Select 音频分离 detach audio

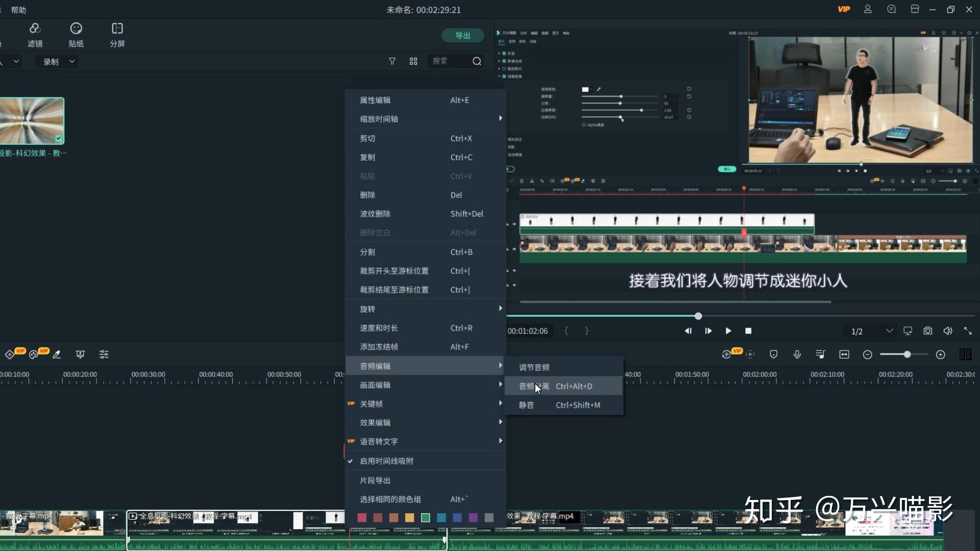pos(563,386)
